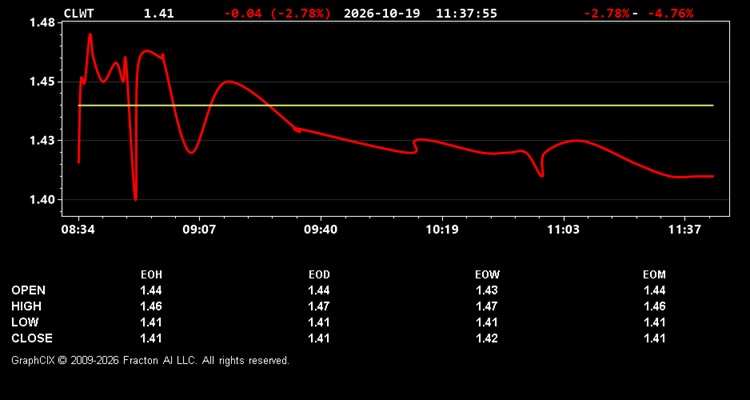Click the -4.76% value in header

point(670,13)
